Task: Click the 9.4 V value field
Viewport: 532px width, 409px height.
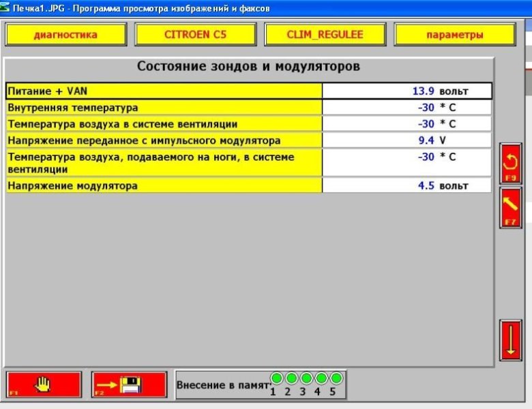Action: [407, 140]
